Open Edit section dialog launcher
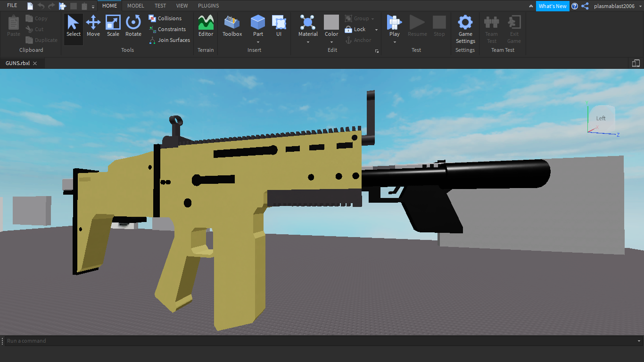644x362 pixels. 377,51
